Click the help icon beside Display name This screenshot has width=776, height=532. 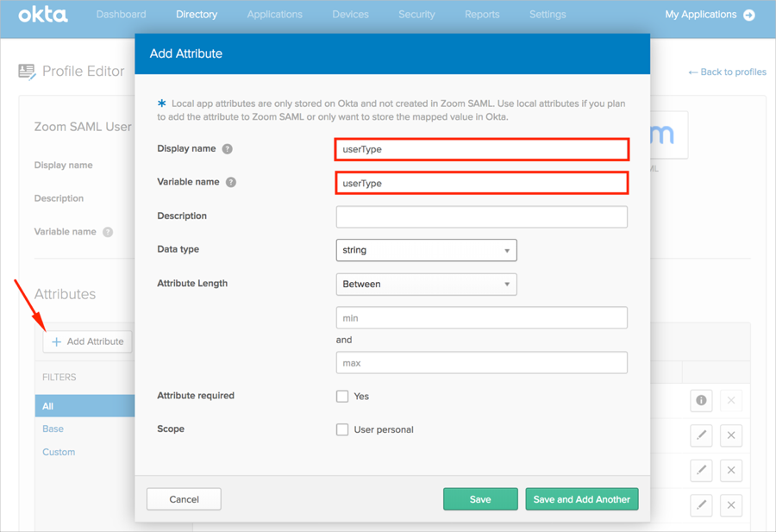click(228, 149)
